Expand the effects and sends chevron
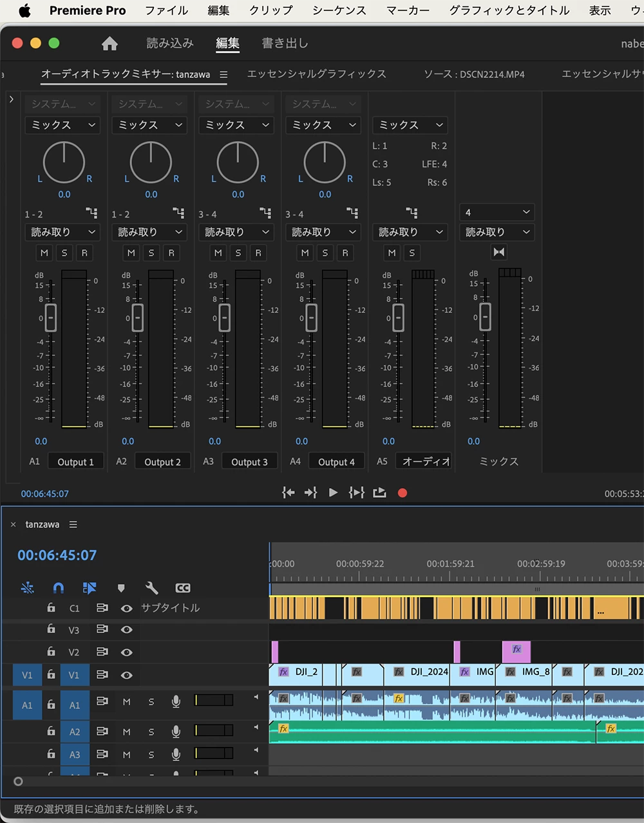The height and width of the screenshot is (823, 644). pos(11,100)
